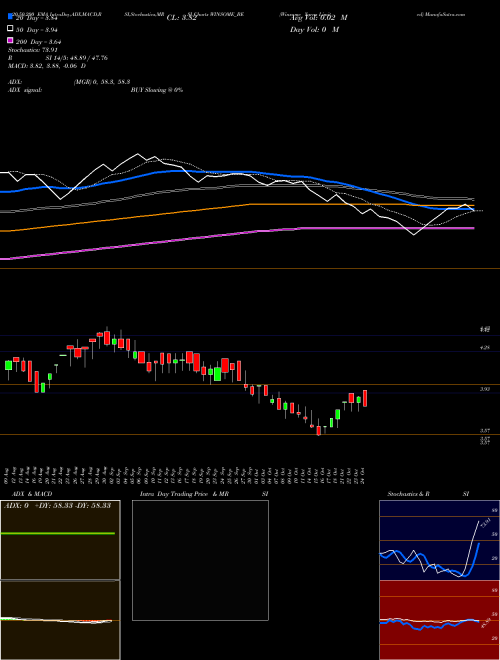
Task: Click the 'Intra Day Trading Price & MR' title
Action: click(x=184, y=494)
